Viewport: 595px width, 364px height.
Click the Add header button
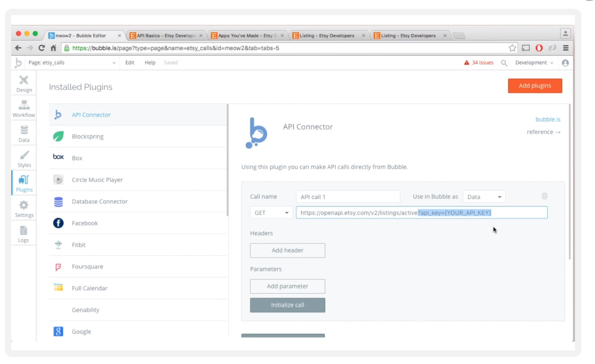(288, 250)
